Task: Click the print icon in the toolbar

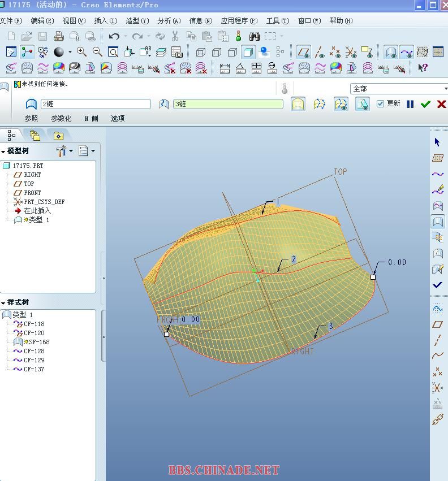Action: coord(58,36)
